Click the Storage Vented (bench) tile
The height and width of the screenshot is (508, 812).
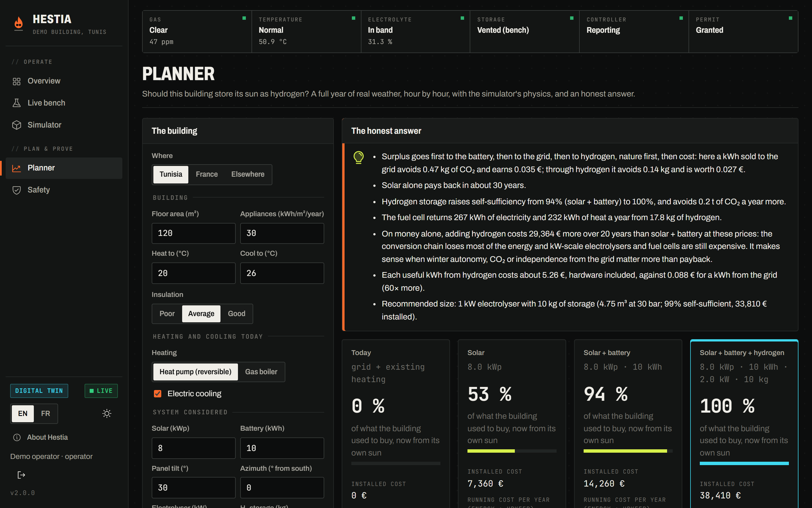click(x=525, y=32)
